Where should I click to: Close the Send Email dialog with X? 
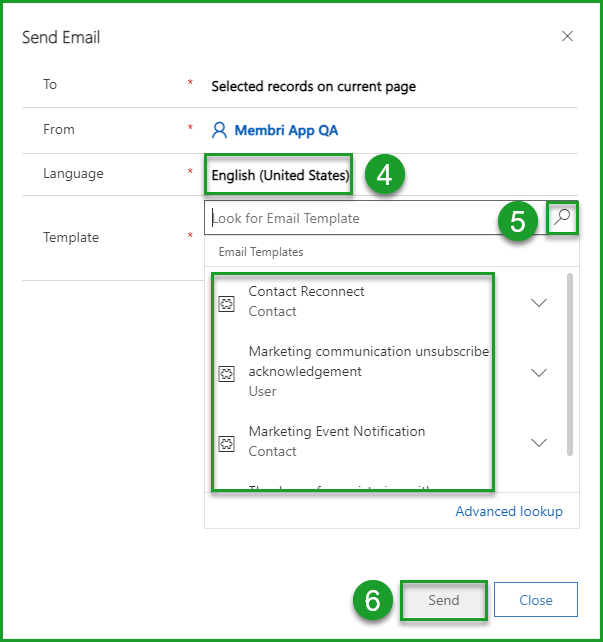567,37
